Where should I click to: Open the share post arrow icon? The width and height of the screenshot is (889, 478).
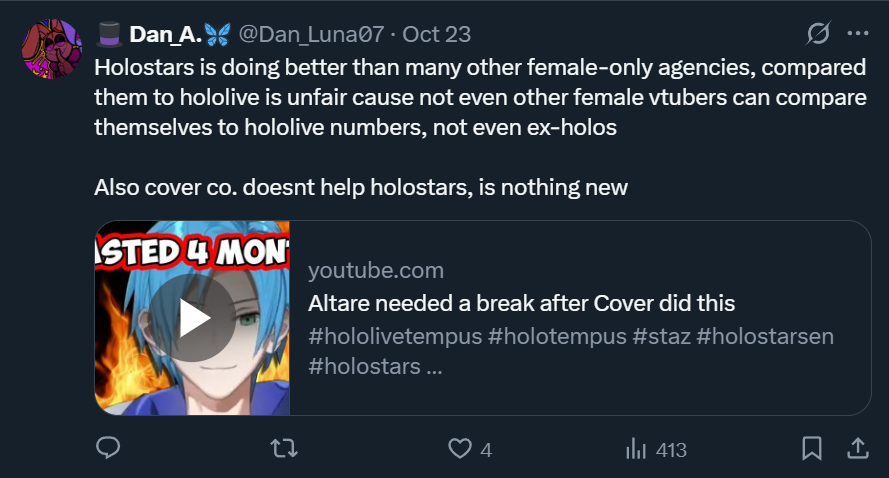click(858, 449)
